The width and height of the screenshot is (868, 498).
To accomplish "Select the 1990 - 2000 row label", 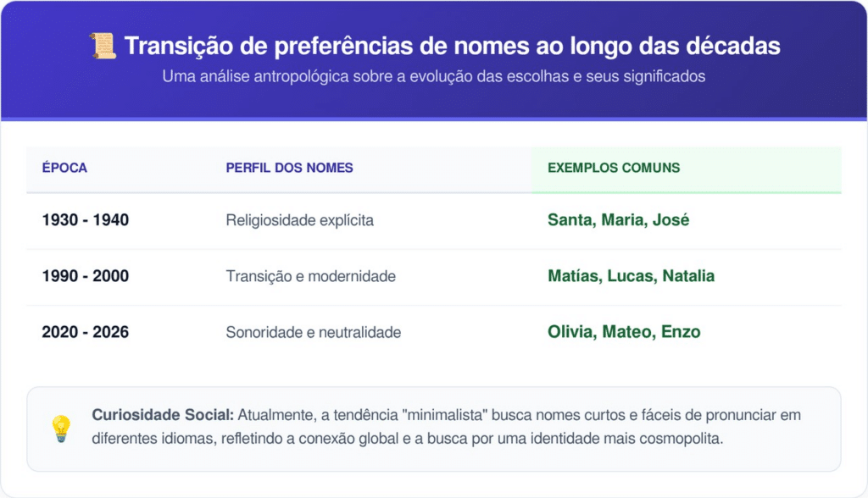I will tap(86, 276).
